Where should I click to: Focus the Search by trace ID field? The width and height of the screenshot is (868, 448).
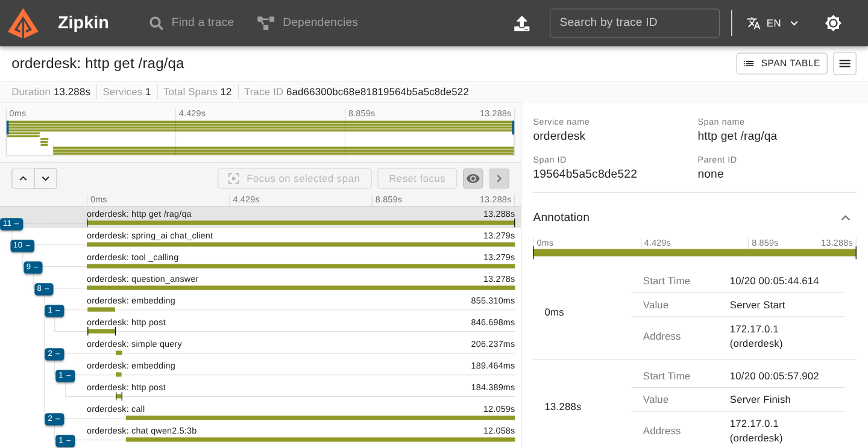(634, 23)
